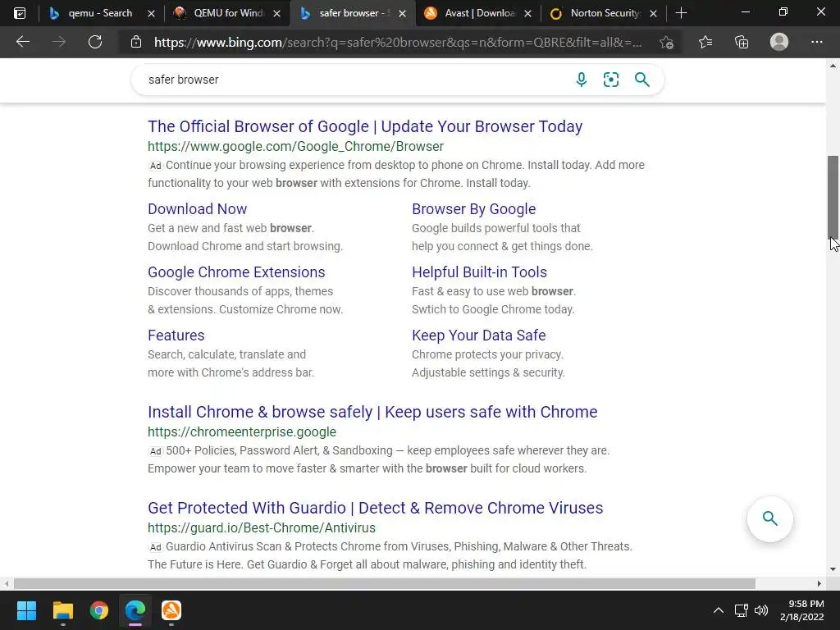This screenshot has height=630, width=840.
Task: Click the address bar URL
Action: pyautogui.click(x=398, y=43)
